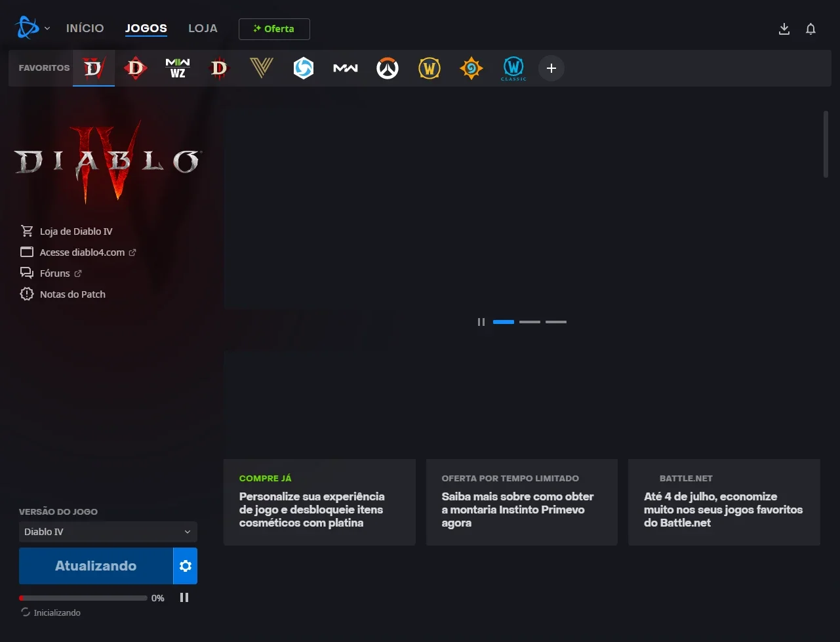Select the Diablo IV favorite icon
This screenshot has width=840, height=642.
click(94, 68)
